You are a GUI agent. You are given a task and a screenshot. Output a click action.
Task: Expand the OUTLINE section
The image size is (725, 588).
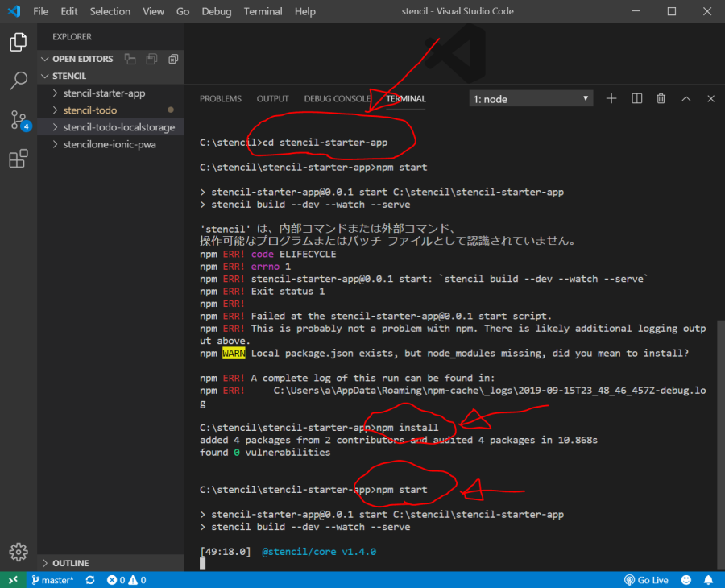pyautogui.click(x=70, y=563)
